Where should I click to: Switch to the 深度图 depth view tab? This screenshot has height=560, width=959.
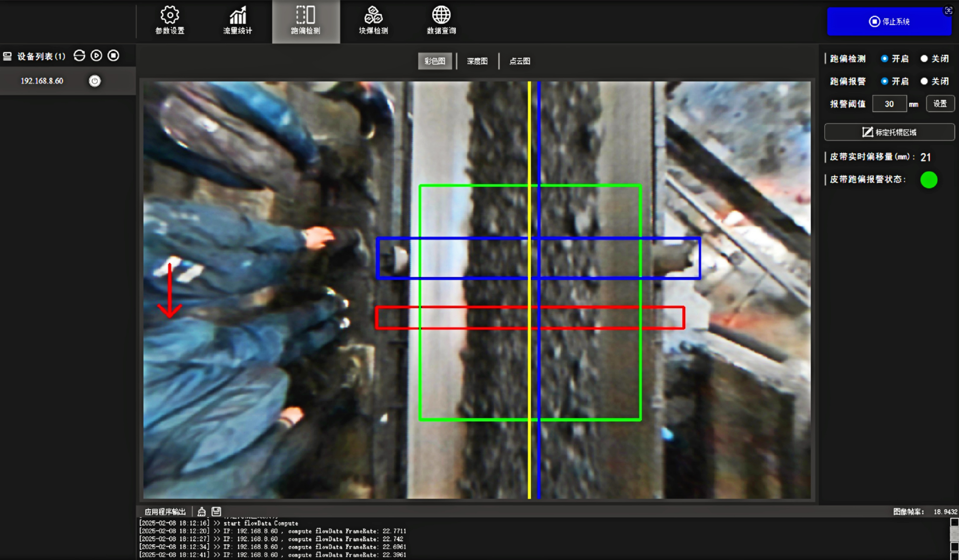tap(477, 61)
